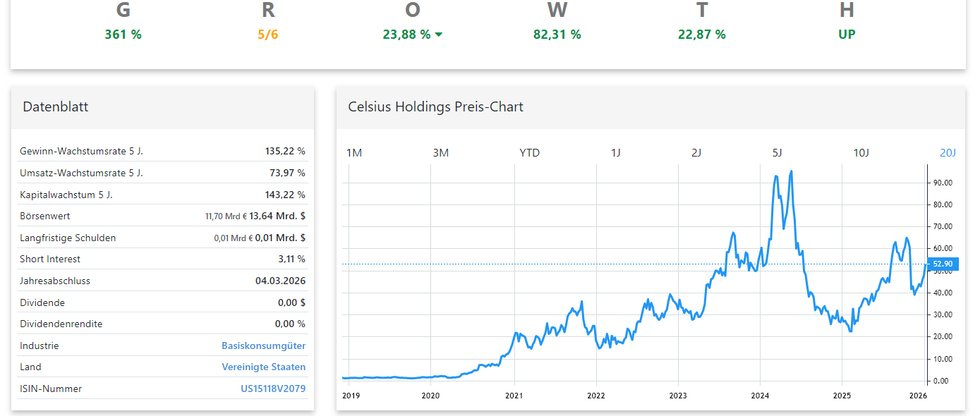This screenshot has height=416, width=980.
Task: Open the Basiskonsumgüter industry link
Action: click(x=264, y=345)
